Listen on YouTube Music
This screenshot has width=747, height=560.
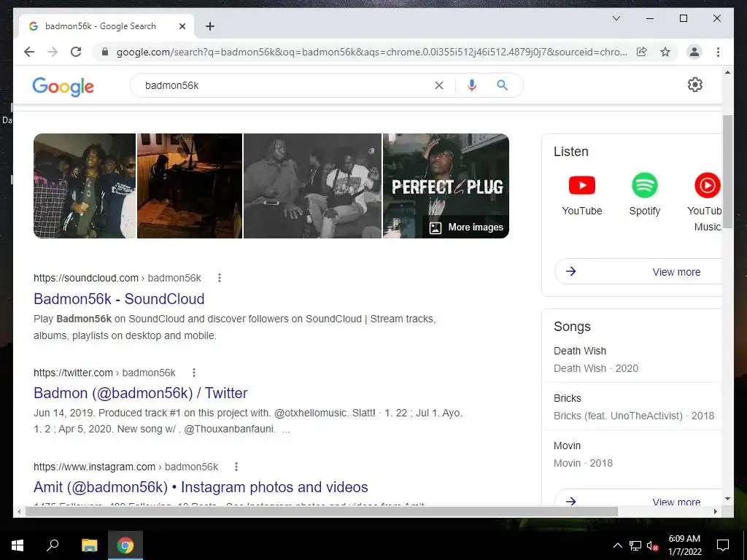coord(707,203)
